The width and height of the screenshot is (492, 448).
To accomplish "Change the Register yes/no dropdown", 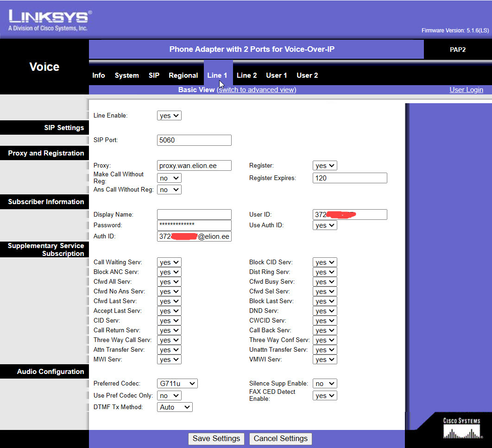I will coord(325,166).
